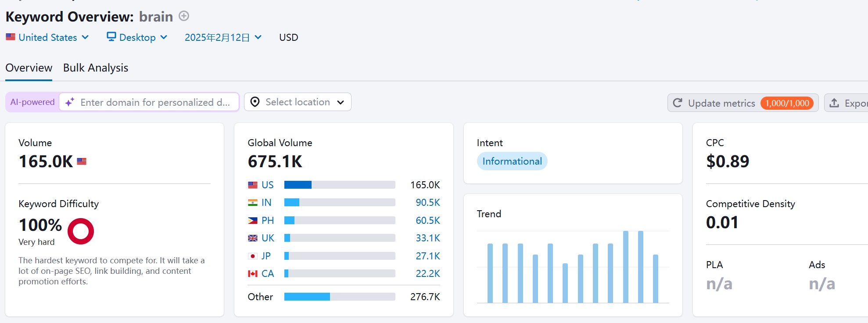Click the 90.5K India volume value
This screenshot has height=323, width=868.
pyautogui.click(x=427, y=202)
